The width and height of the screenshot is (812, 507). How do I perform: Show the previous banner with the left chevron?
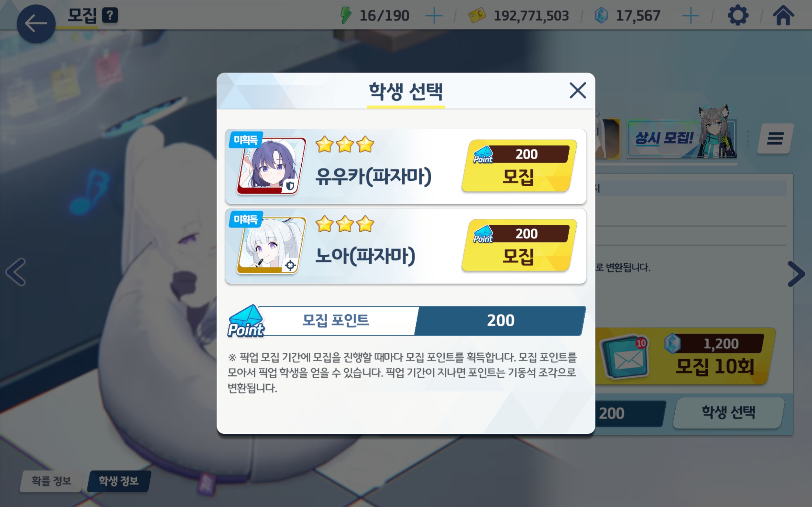[x=16, y=272]
